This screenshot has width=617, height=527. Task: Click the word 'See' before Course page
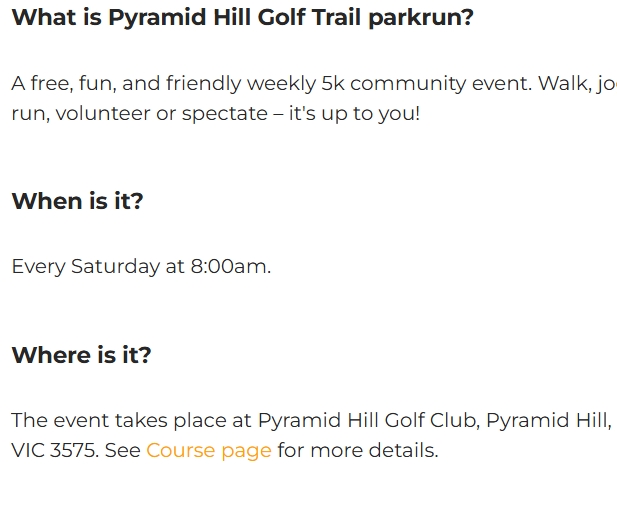(x=123, y=450)
